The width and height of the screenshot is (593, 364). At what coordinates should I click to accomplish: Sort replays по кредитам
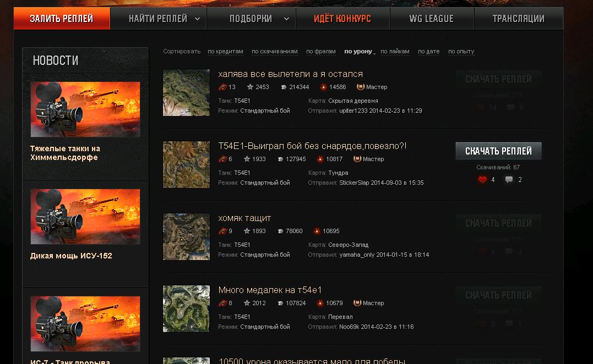click(x=225, y=51)
